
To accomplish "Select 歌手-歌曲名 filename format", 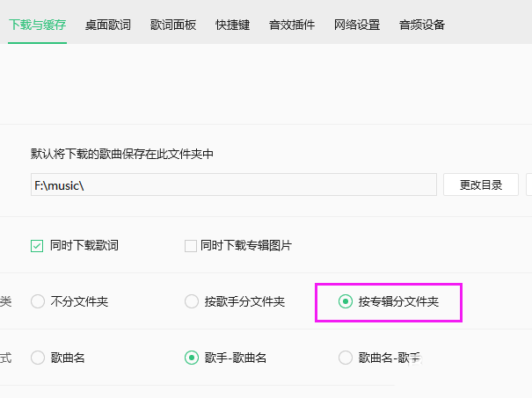I will 192,358.
